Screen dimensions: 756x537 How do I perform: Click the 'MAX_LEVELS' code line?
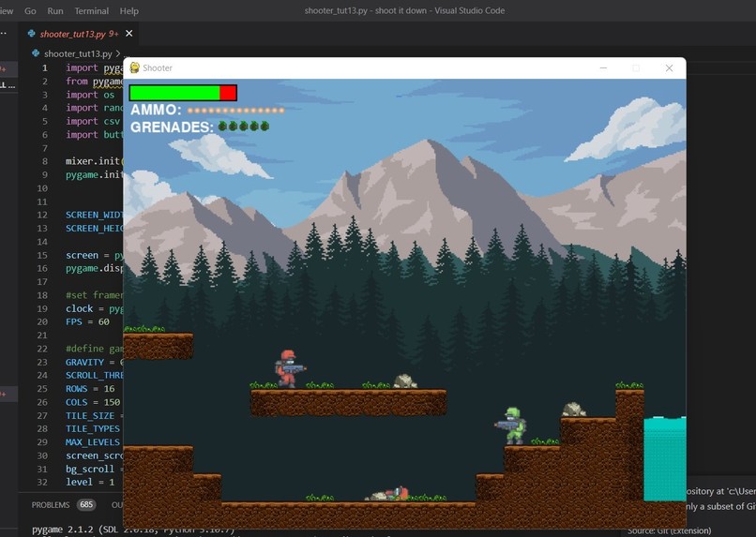93,442
